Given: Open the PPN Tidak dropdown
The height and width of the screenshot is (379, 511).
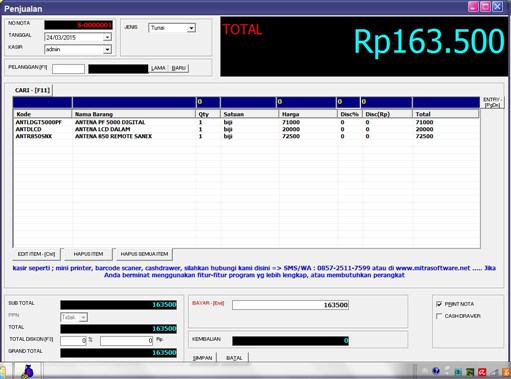Looking at the screenshot, I should click(83, 317).
